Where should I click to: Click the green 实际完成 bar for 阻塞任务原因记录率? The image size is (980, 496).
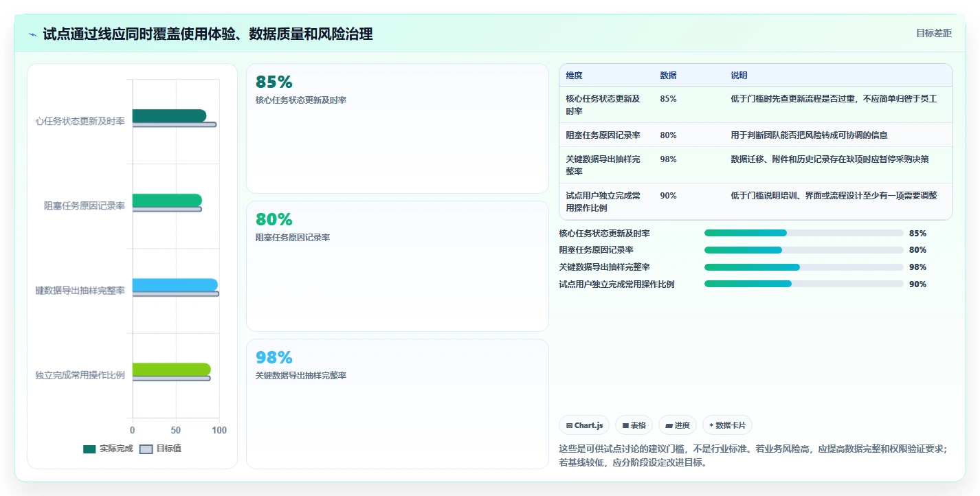coord(167,200)
